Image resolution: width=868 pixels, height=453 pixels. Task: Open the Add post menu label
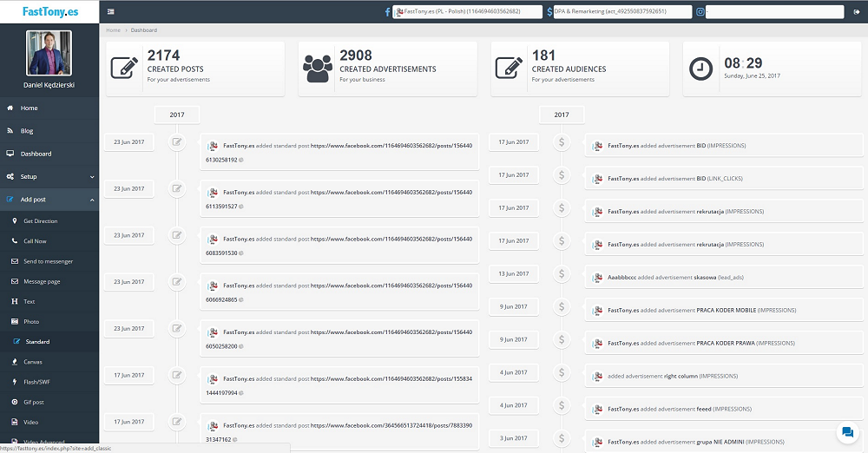click(33, 200)
